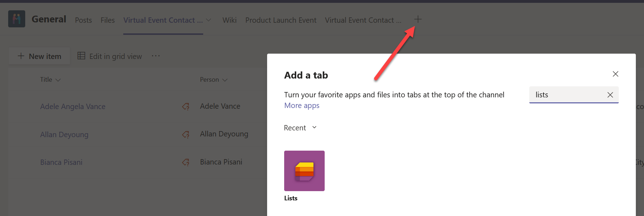Click Edit in grid view button
This screenshot has width=644, height=216.
coord(110,56)
